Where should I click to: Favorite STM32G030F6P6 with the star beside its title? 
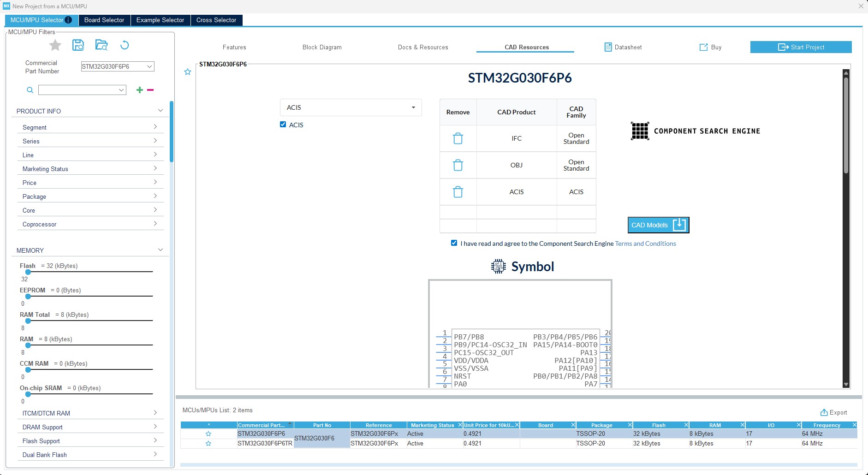click(x=188, y=71)
